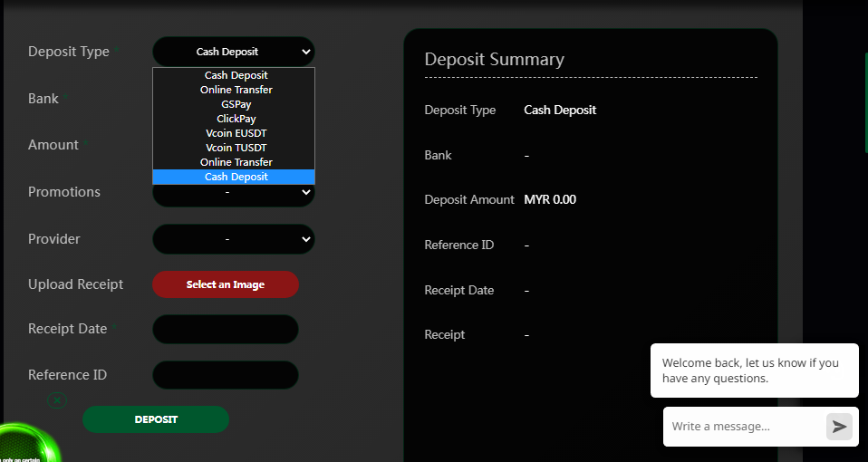The image size is (868, 462).
Task: Type in the Write a message chat box
Action: pos(743,427)
